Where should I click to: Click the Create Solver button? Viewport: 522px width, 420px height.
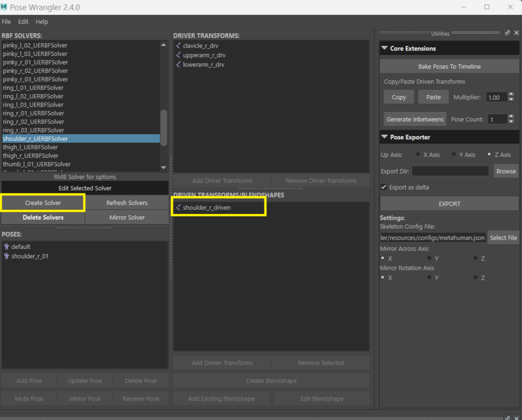pyautogui.click(x=43, y=203)
